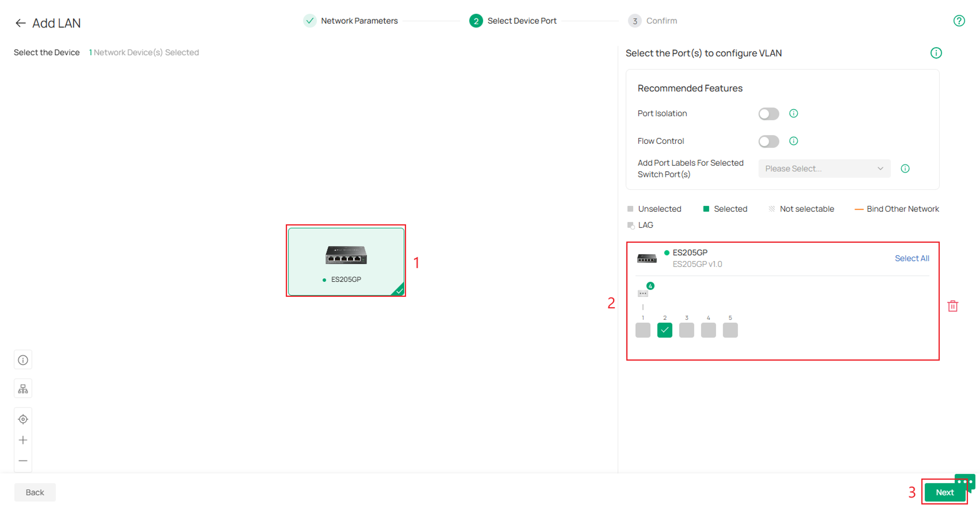Click the locate/center target icon
This screenshot has height=505, width=980.
23,419
